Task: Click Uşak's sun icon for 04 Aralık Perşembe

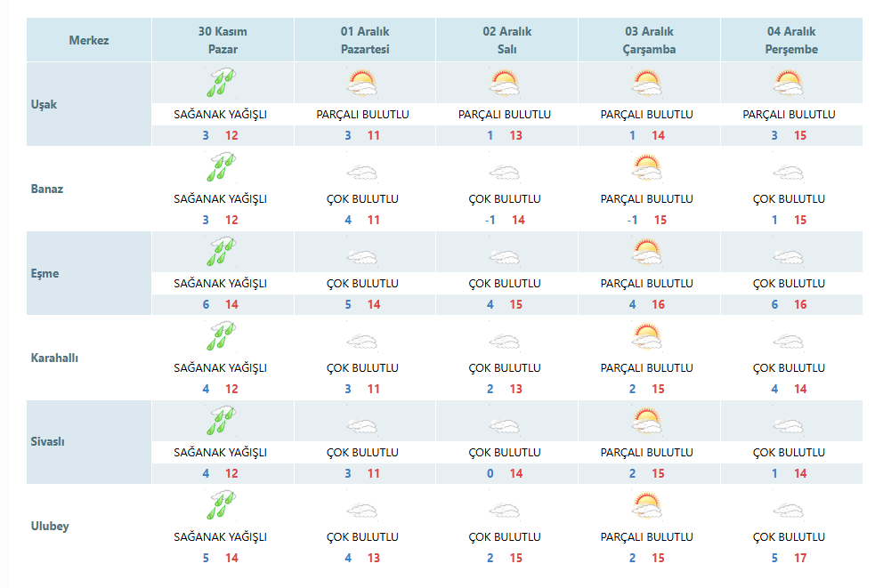Action: tap(789, 83)
